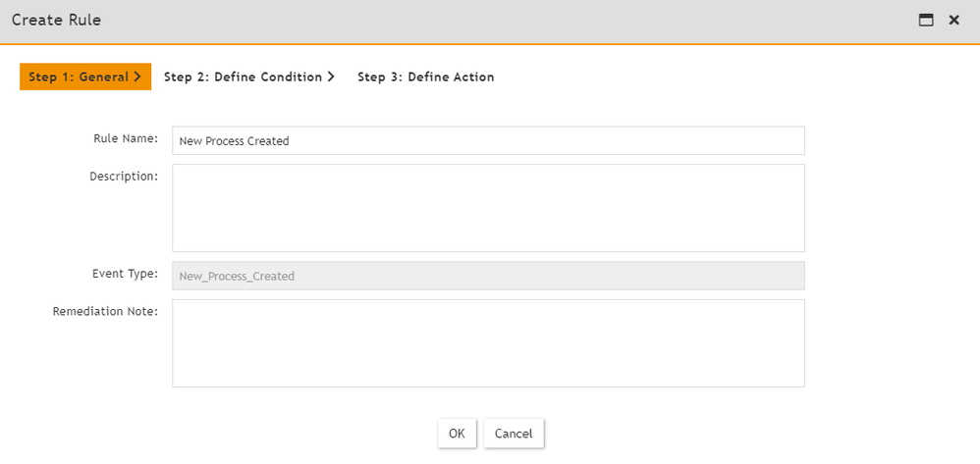
Task: Cancel the rule creation
Action: [514, 434]
